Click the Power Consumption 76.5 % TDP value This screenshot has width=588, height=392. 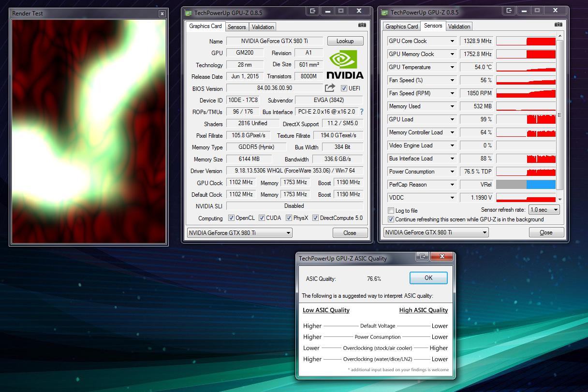coord(476,172)
